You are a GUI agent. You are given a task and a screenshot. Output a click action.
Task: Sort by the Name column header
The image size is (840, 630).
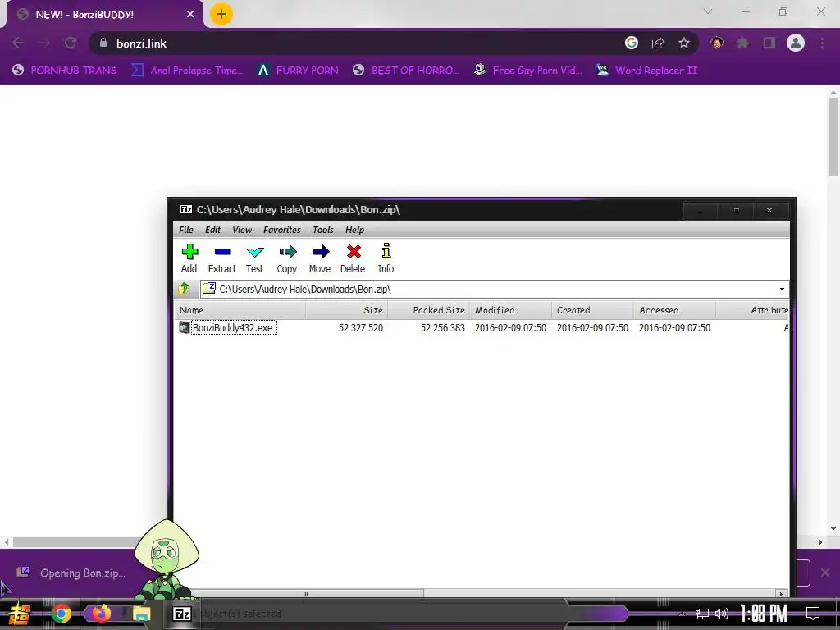240,310
